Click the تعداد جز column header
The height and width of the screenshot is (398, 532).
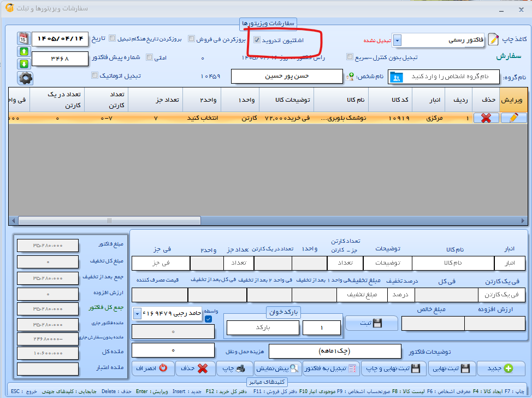click(x=155, y=100)
